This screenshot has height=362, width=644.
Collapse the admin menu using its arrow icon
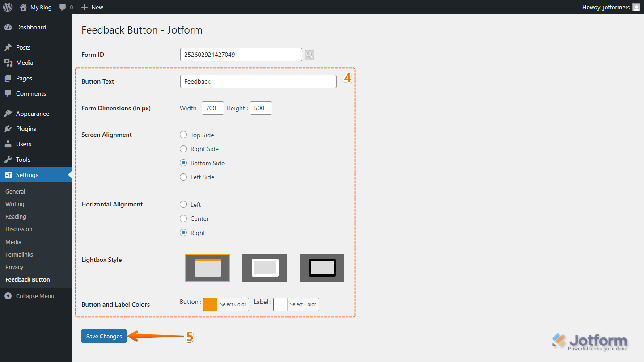[7, 295]
